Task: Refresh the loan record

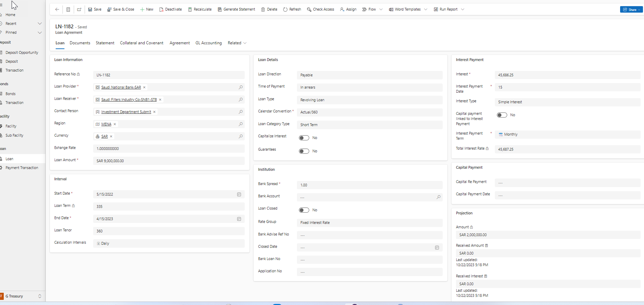Action: pos(292,9)
